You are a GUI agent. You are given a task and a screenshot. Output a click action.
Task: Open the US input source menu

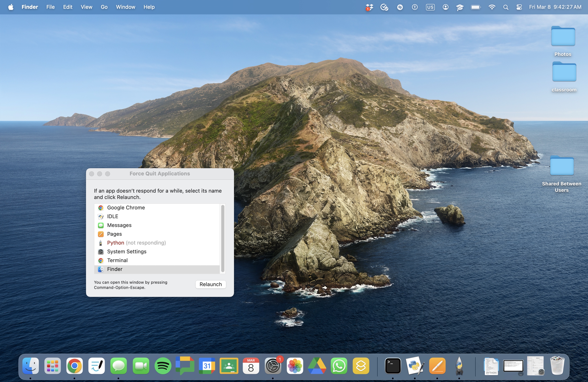pos(430,7)
